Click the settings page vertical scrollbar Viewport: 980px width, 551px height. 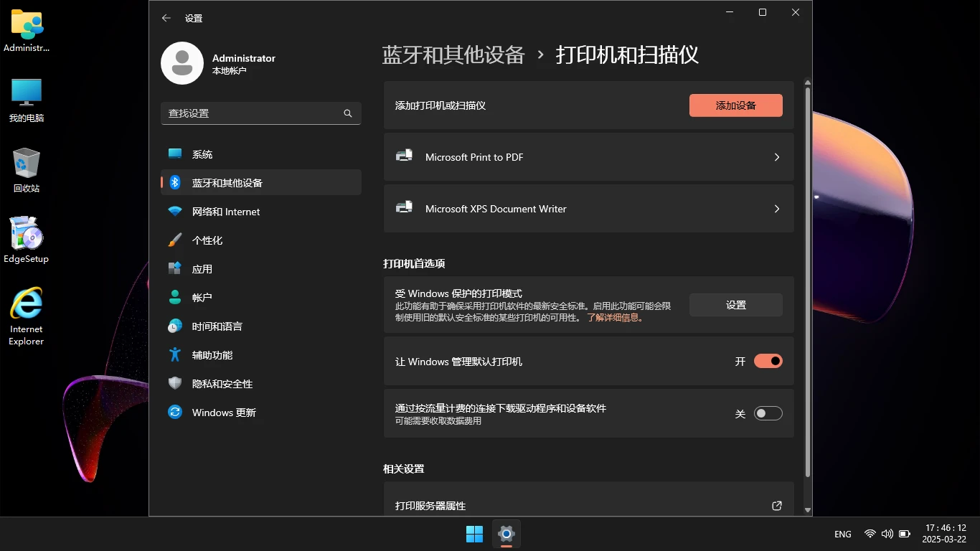coord(808,282)
